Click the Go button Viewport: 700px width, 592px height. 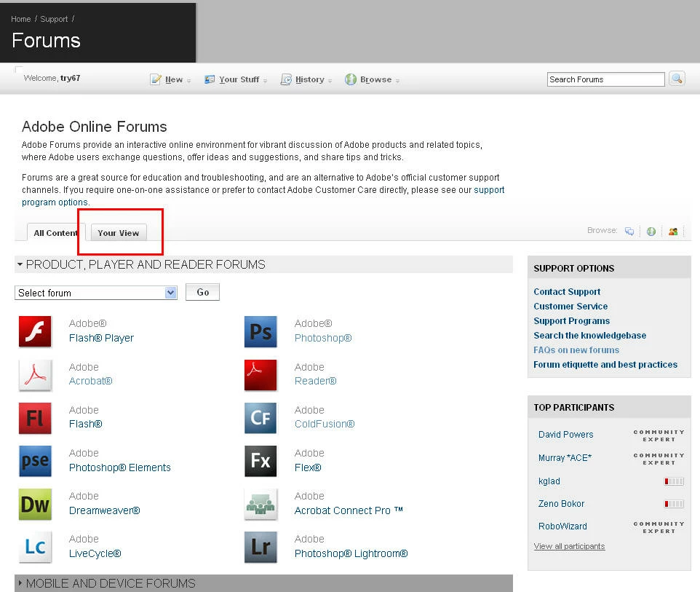[x=202, y=292]
